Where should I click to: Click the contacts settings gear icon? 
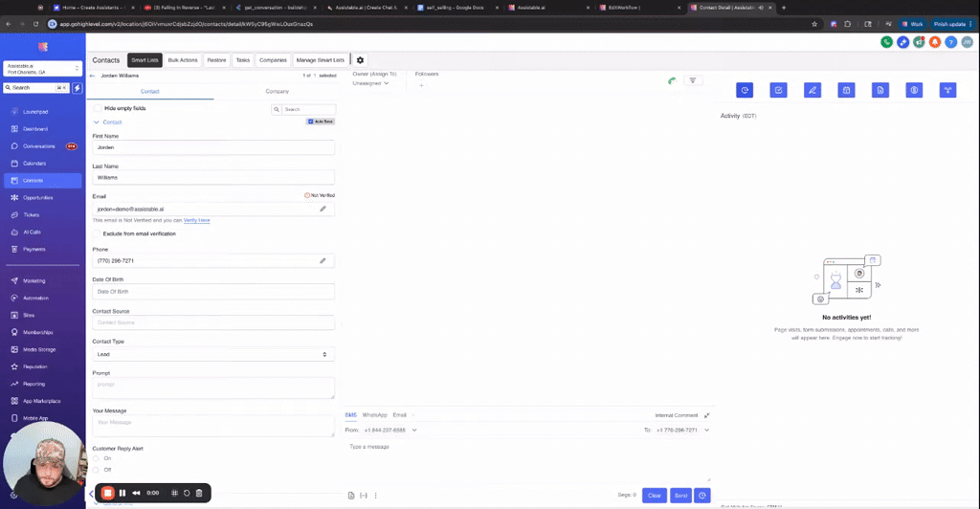click(360, 60)
